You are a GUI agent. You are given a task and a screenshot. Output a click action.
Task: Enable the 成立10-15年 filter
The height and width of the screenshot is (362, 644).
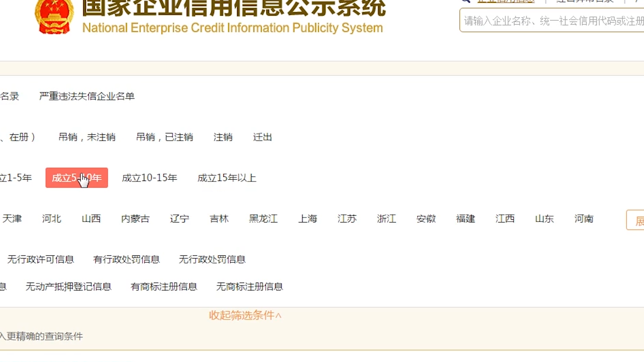(149, 177)
